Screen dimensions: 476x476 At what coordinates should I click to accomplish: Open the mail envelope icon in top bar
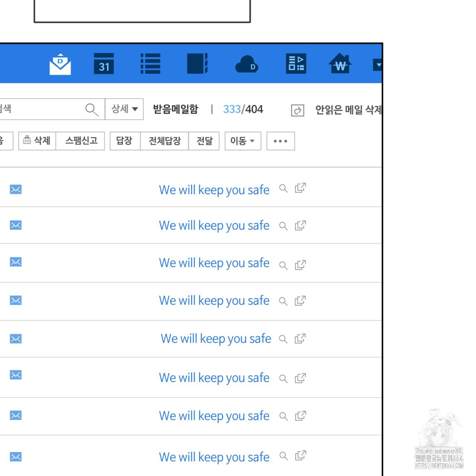coord(60,64)
